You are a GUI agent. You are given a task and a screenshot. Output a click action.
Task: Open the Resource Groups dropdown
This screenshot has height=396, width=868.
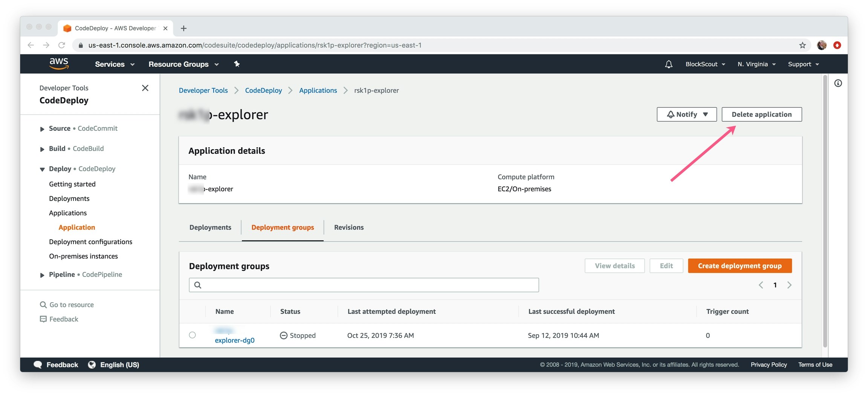click(183, 64)
